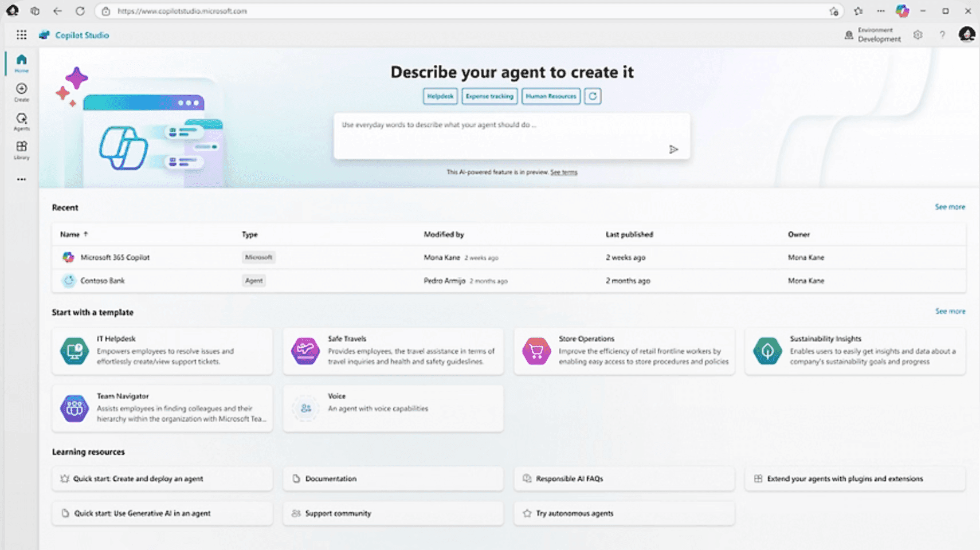This screenshot has height=550, width=980.
Task: Click the Last published column header
Action: pyautogui.click(x=629, y=234)
